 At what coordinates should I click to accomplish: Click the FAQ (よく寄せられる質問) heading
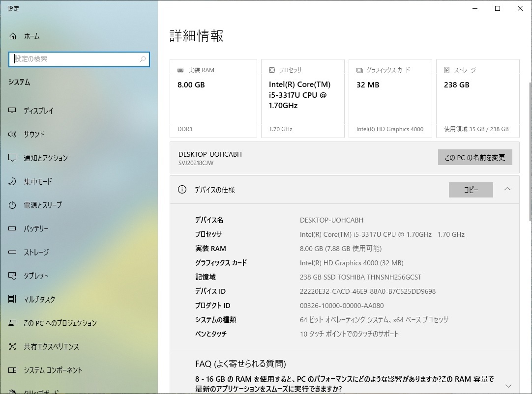(240, 364)
